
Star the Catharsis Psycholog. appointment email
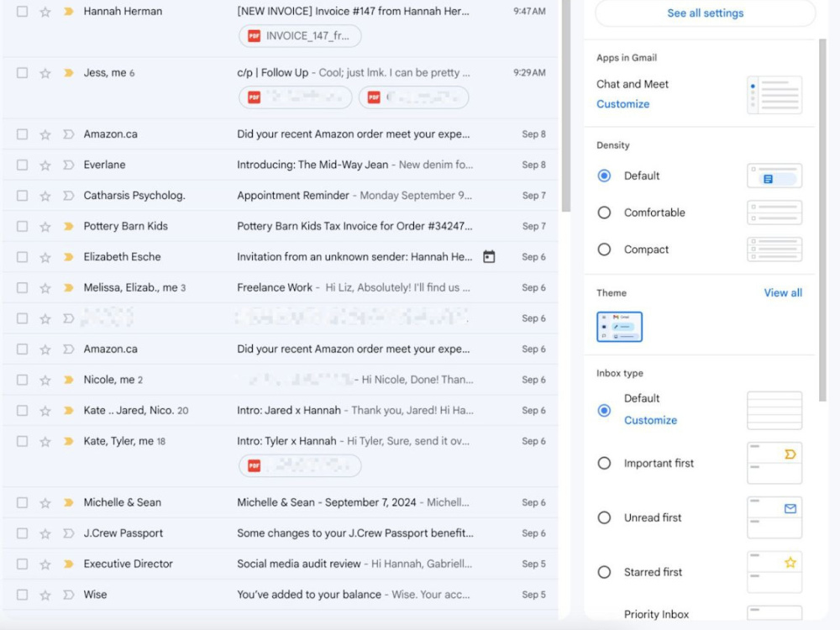point(45,196)
